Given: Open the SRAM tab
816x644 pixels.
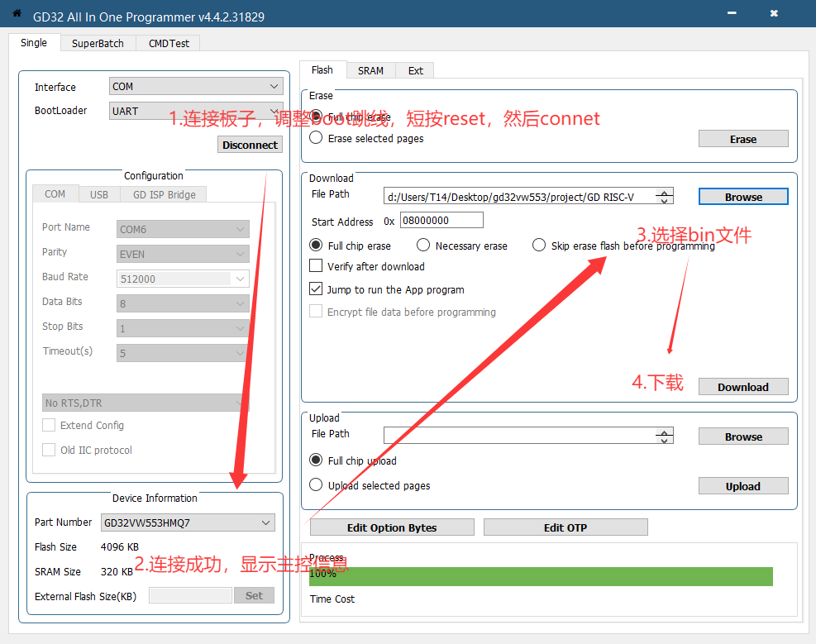Looking at the screenshot, I should (x=370, y=70).
